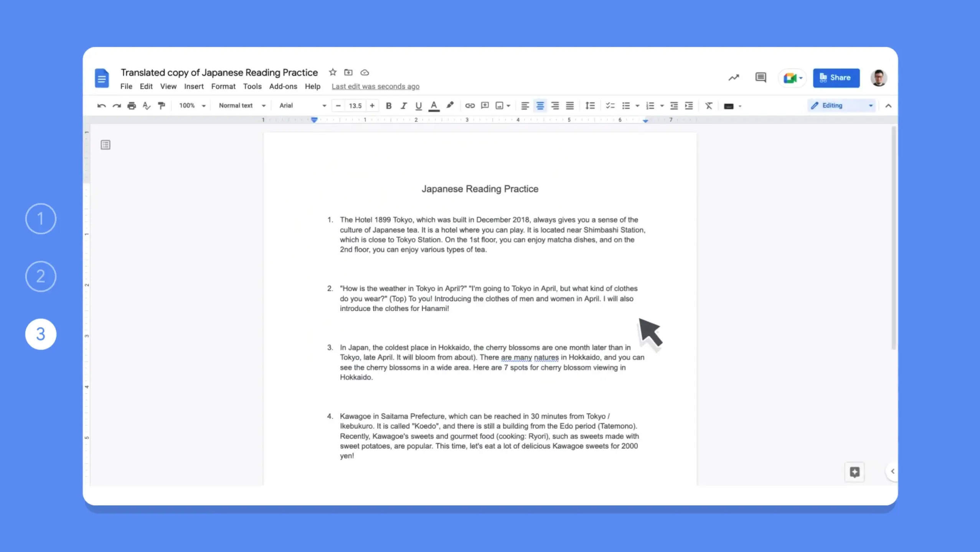This screenshot has height=552, width=980.
Task: Clear formatting from selected text
Action: tap(708, 105)
